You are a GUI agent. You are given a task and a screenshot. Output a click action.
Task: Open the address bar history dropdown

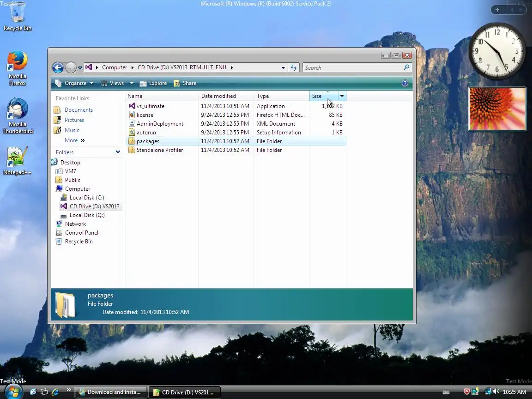click(x=283, y=67)
